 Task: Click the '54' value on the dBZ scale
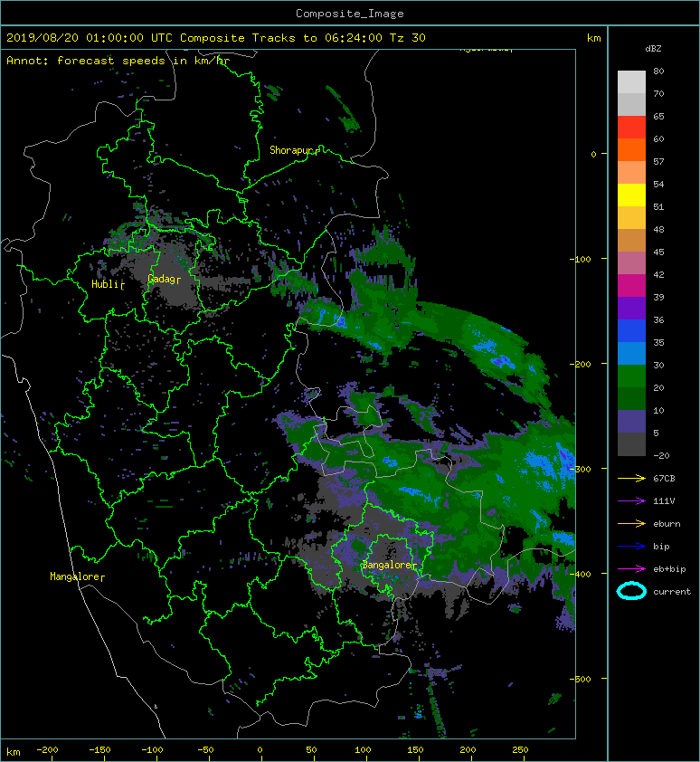pos(658,185)
